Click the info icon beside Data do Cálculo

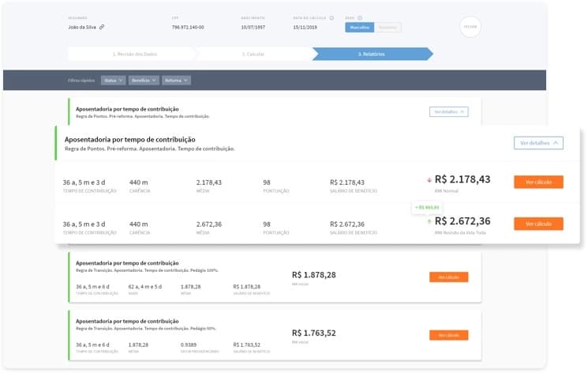331,17
